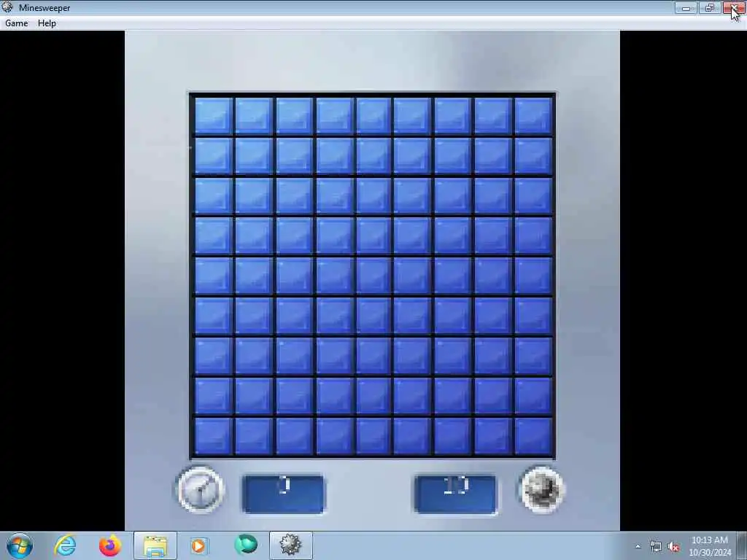This screenshot has height=560, width=747.
Task: Reveal the third tile in the seventh row
Action: coord(294,356)
